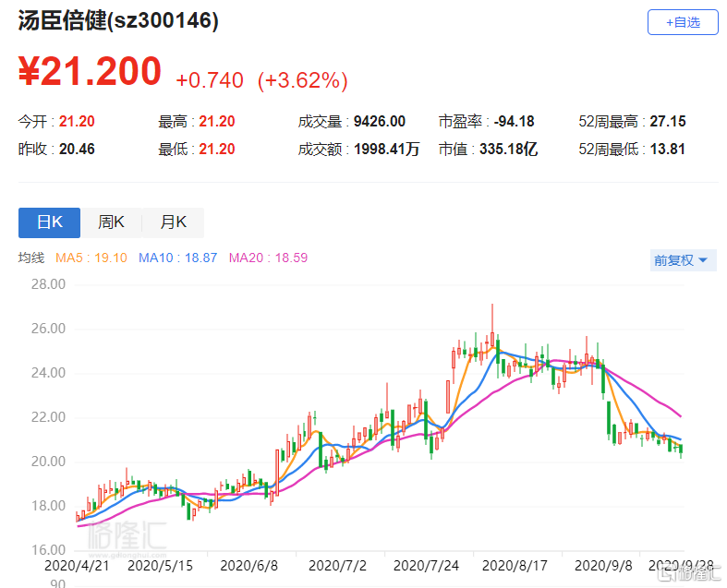Click the current price ¥21.200
This screenshot has height=588, width=727.
pyautogui.click(x=90, y=71)
